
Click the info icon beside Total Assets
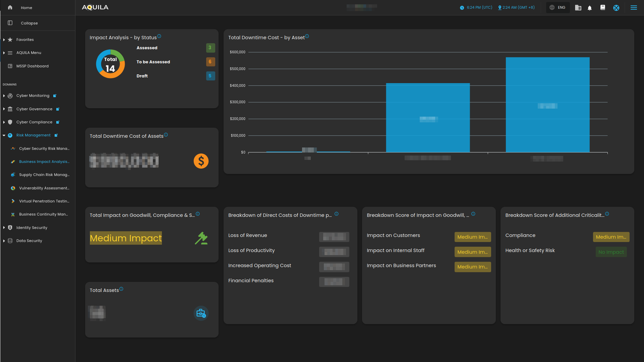pyautogui.click(x=121, y=289)
